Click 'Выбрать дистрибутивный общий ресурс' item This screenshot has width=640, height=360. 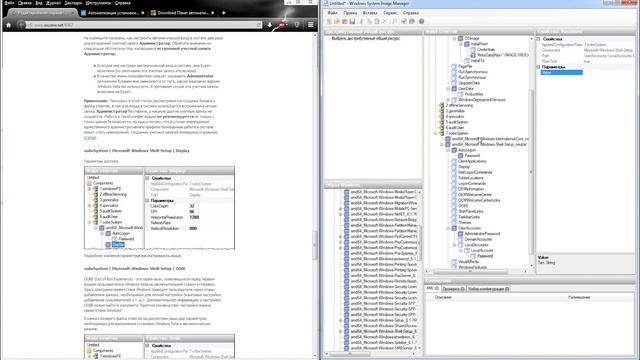tap(366, 38)
